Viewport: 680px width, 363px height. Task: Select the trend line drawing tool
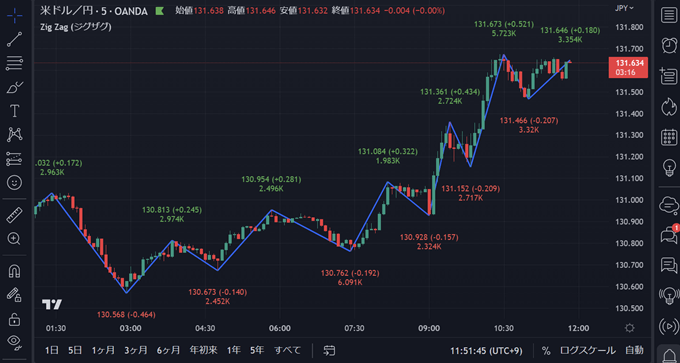click(x=14, y=39)
